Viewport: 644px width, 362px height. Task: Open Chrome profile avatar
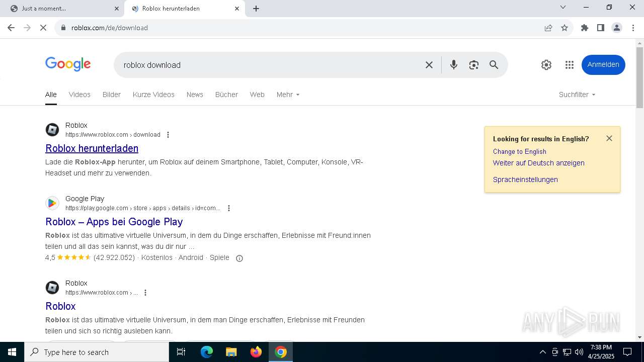coord(617,28)
